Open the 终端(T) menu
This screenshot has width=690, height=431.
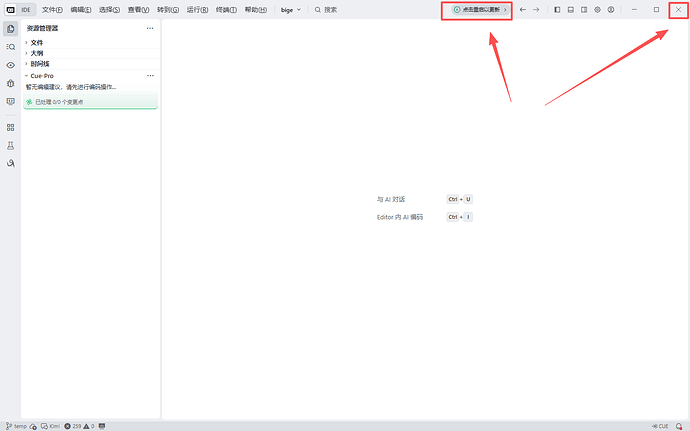[x=226, y=10]
